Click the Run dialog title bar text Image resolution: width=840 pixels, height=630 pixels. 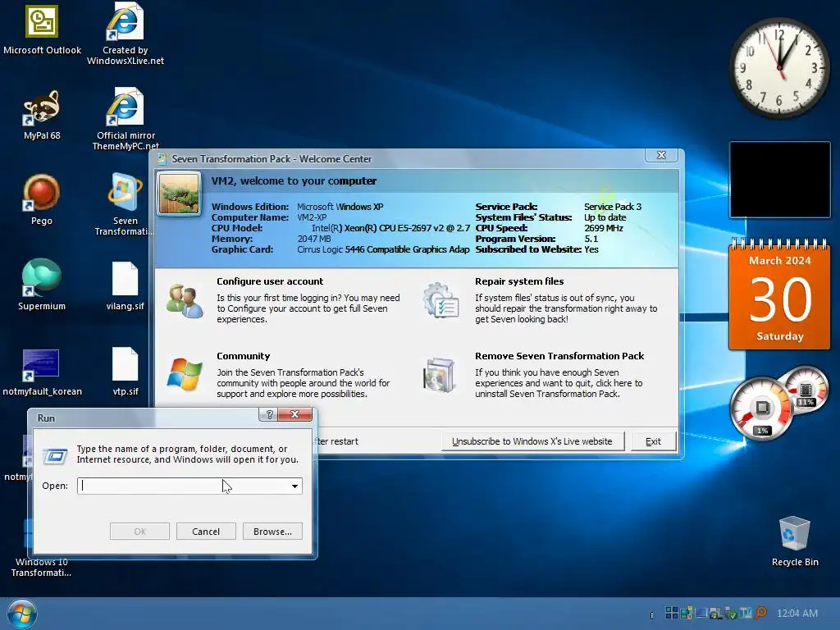click(46, 418)
